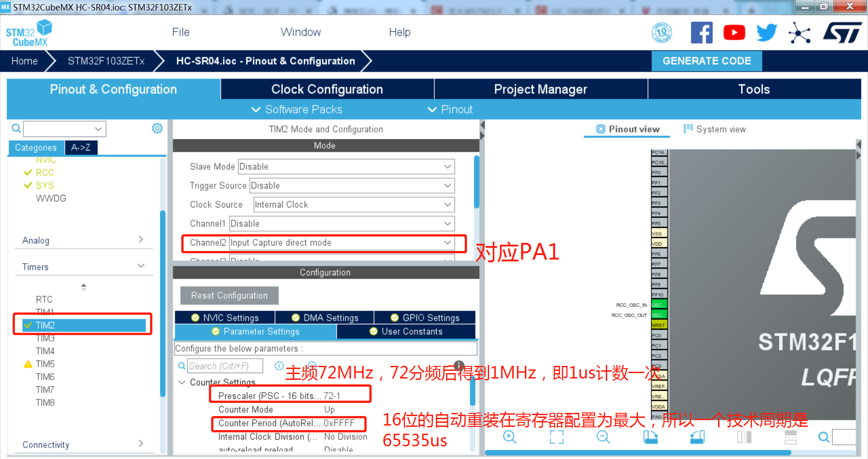Open the Facebook link icon

point(702,33)
